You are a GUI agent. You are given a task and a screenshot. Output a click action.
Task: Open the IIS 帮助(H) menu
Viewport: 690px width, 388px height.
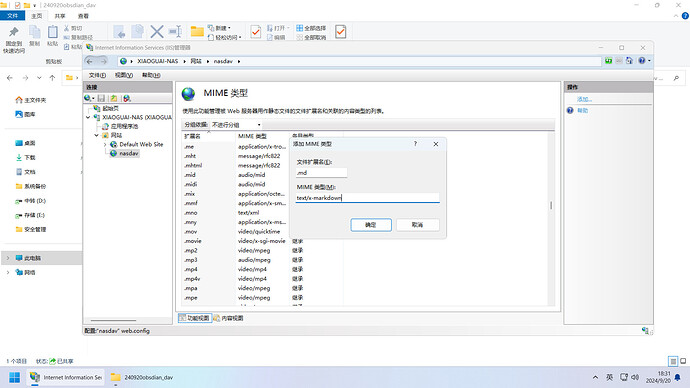coord(151,75)
